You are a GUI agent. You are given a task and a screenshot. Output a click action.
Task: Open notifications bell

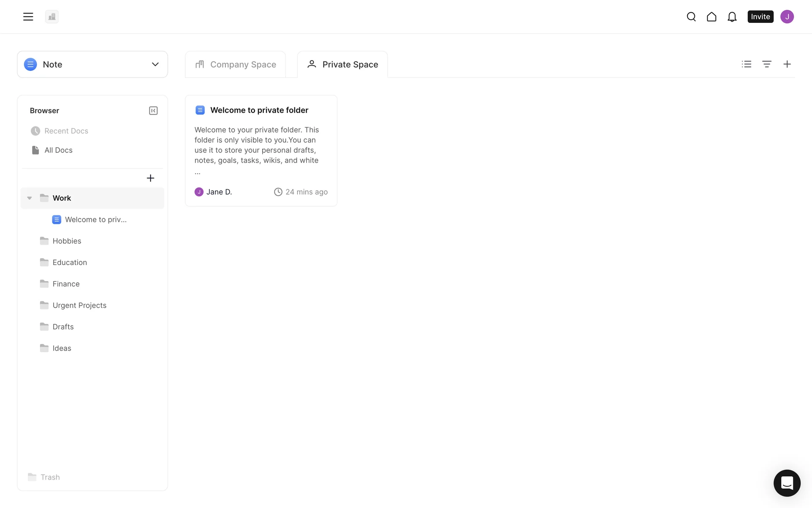[x=732, y=17]
